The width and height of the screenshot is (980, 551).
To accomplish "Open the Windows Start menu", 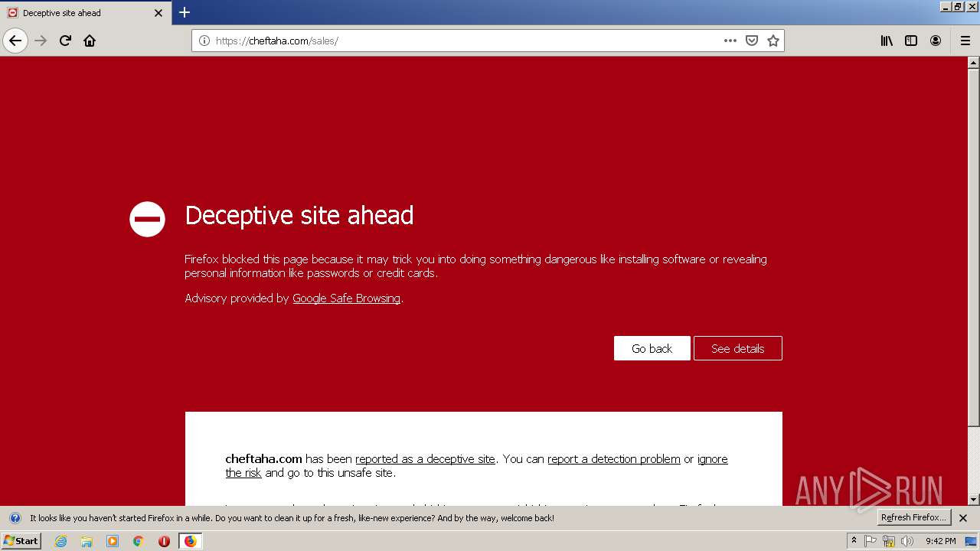I will pos(21,540).
